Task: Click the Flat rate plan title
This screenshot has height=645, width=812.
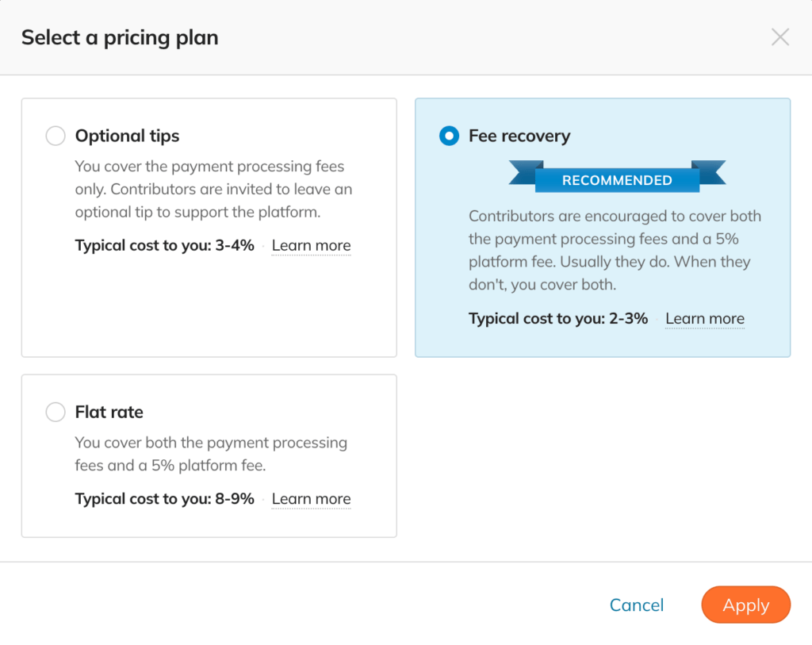Action: click(109, 412)
